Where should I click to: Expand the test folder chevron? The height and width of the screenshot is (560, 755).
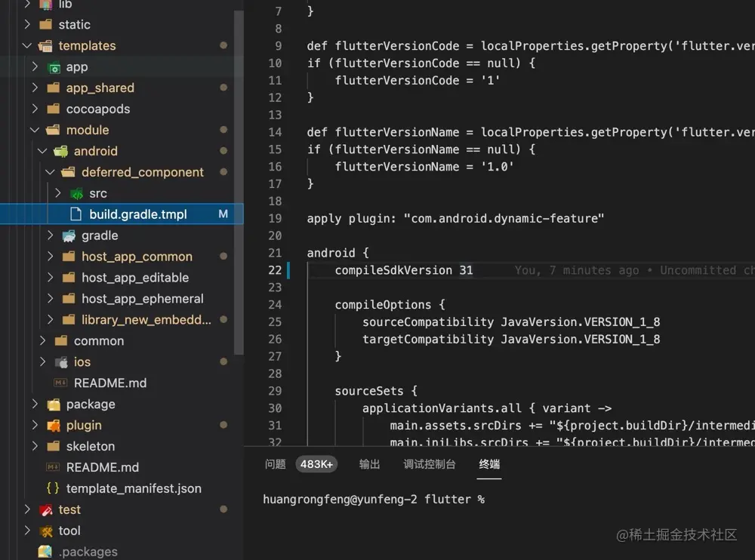pos(27,509)
